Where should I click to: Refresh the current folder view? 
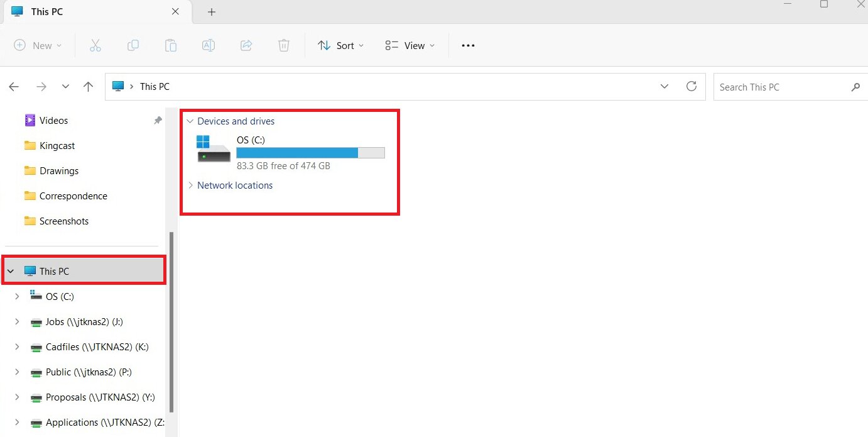(x=692, y=86)
